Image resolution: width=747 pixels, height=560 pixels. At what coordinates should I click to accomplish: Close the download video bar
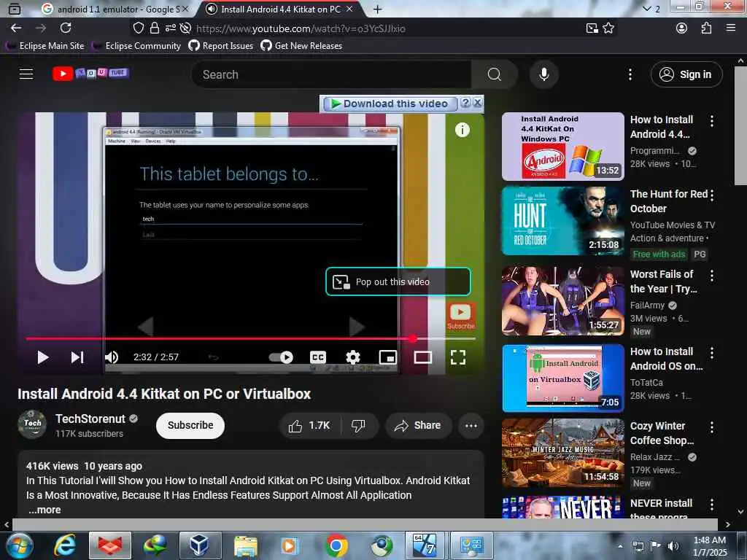(x=477, y=103)
